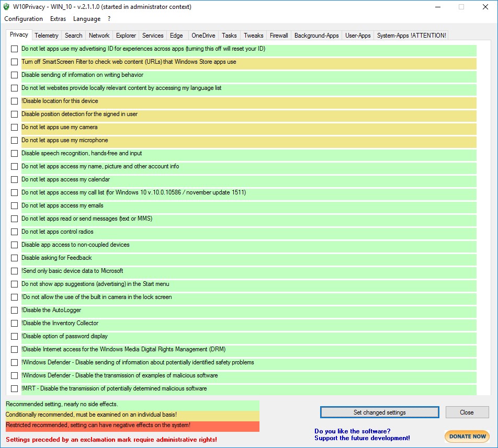Open the Extras menu
Viewport: 498px width, 448px height.
(x=58, y=19)
